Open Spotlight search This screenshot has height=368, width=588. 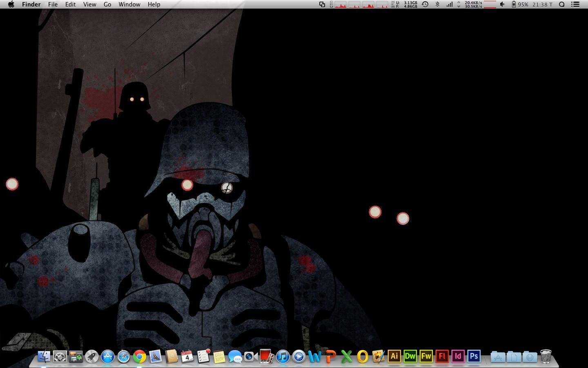click(x=562, y=4)
